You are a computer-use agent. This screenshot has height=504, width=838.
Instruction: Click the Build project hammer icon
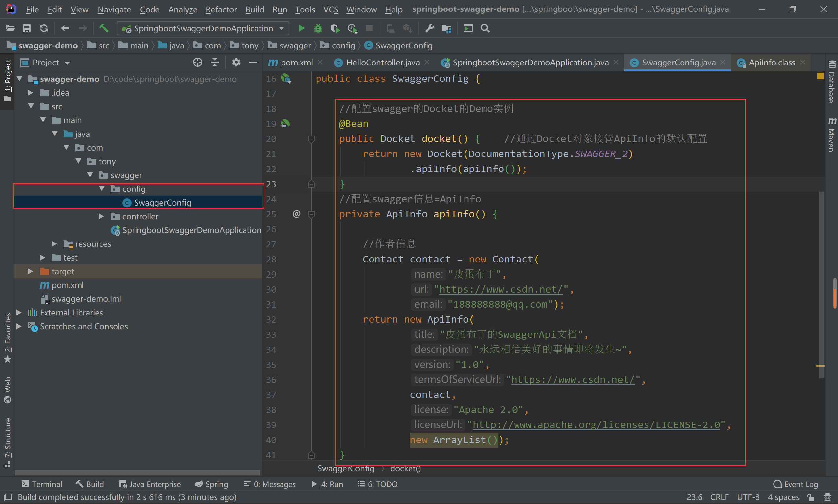(x=103, y=28)
